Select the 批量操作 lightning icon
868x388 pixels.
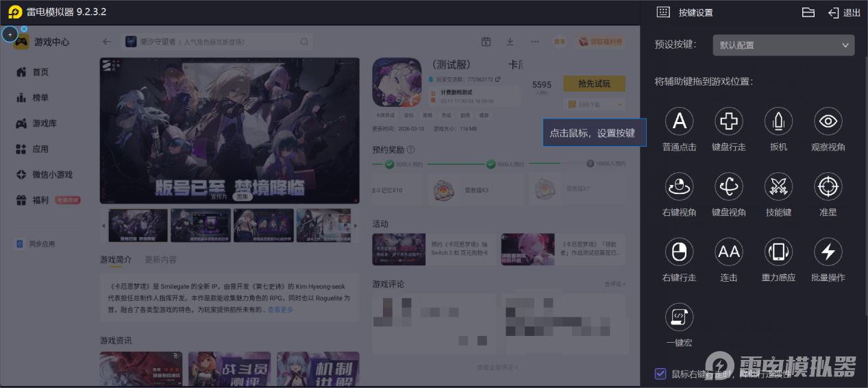[x=828, y=252]
